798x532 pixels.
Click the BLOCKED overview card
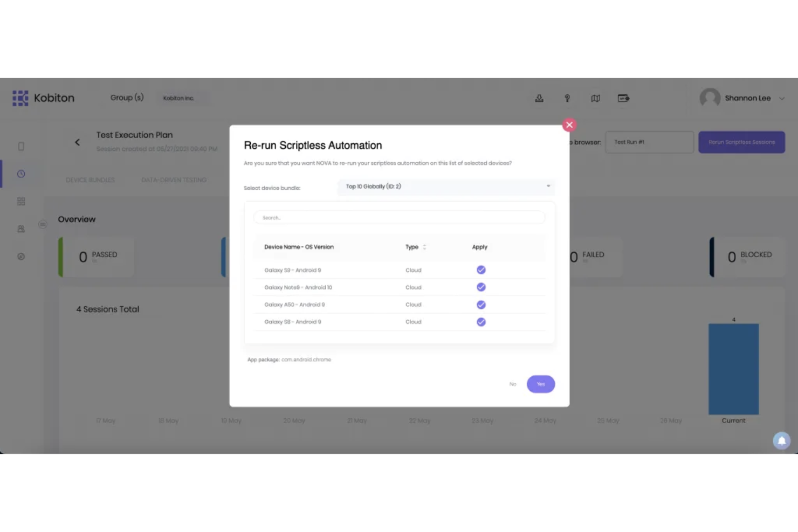point(747,257)
